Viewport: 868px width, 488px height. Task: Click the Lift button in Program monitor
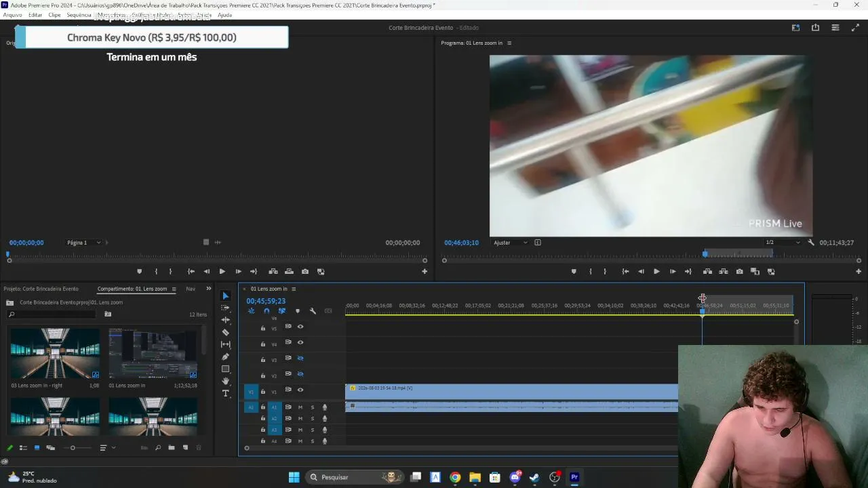(707, 272)
